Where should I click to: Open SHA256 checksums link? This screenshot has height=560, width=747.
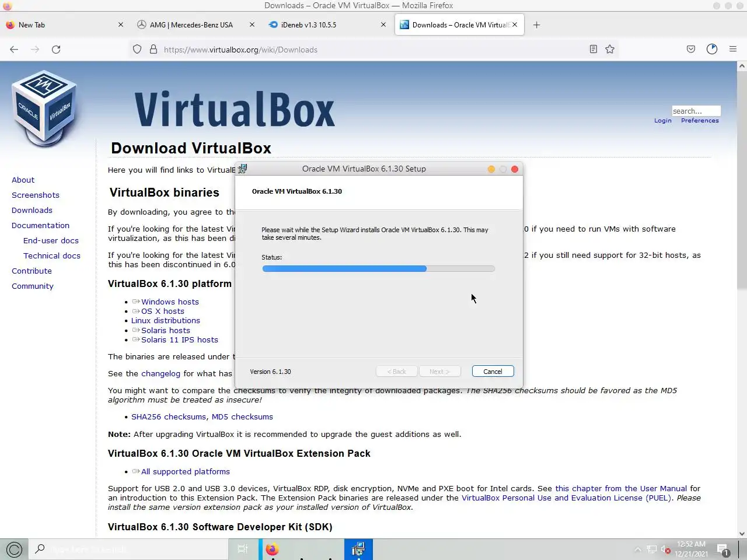(x=169, y=417)
